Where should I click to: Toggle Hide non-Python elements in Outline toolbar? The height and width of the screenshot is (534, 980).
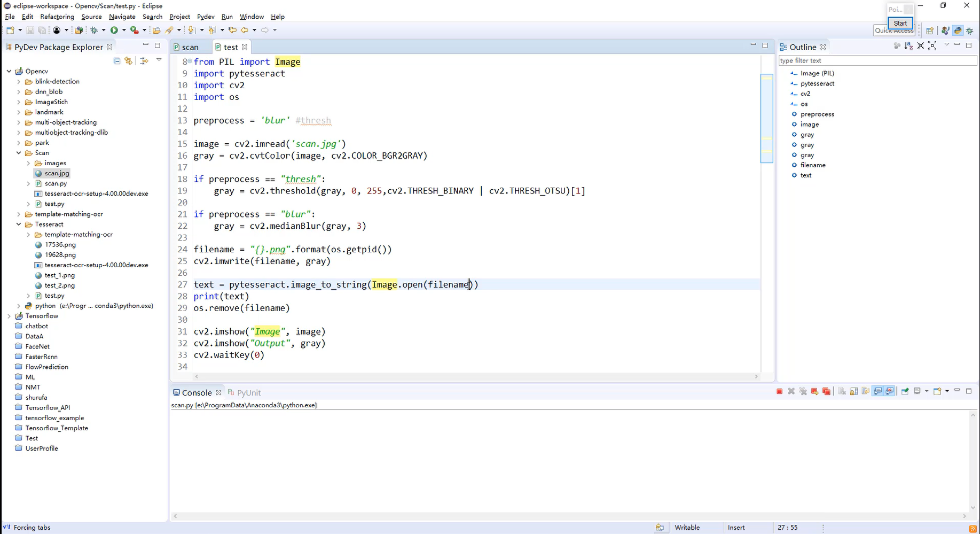(897, 46)
